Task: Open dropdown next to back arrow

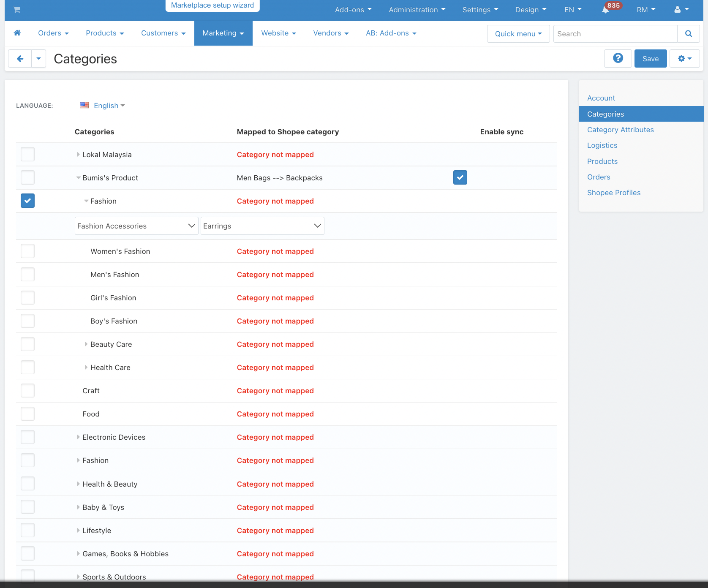Action: point(38,59)
